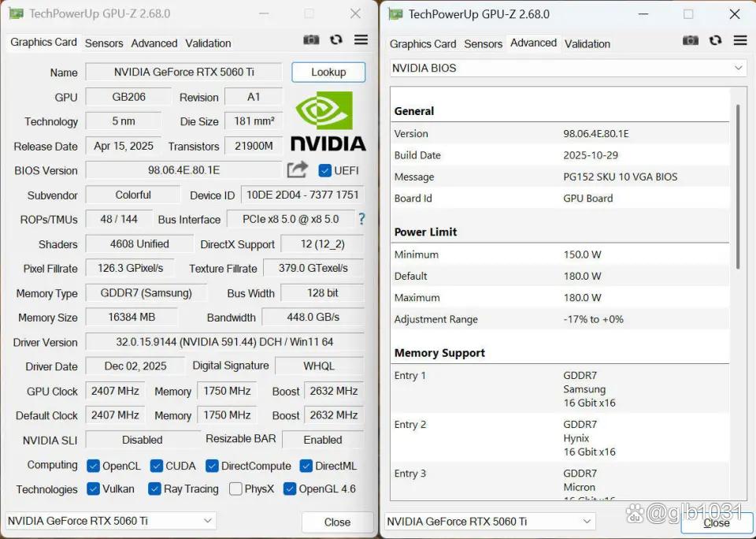Click the Build Date value 2025-10-29
Viewport: 756px width, 539px height.
591,155
